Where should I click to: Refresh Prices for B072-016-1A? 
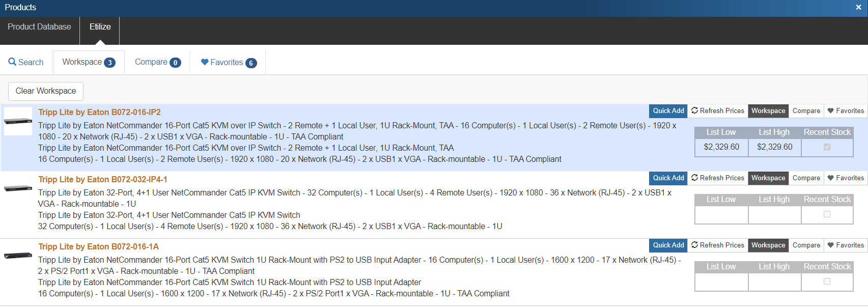(717, 245)
